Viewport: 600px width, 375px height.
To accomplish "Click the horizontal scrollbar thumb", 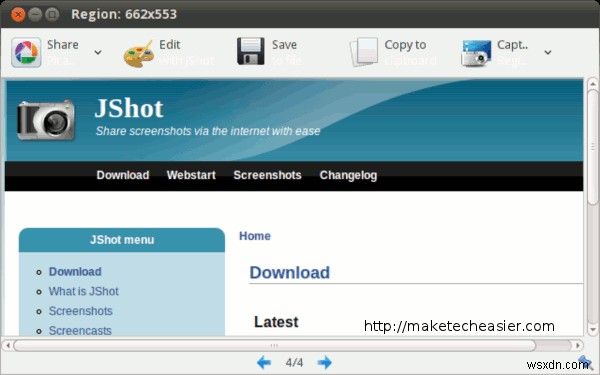I will [274, 346].
